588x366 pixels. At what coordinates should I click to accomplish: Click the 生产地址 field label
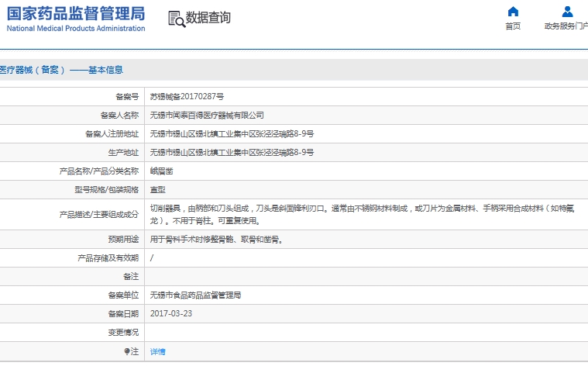[123, 153]
